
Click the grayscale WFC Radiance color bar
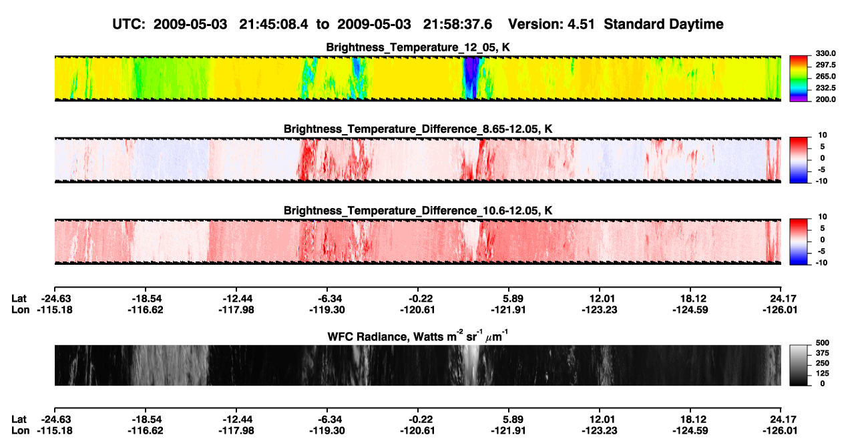799,365
